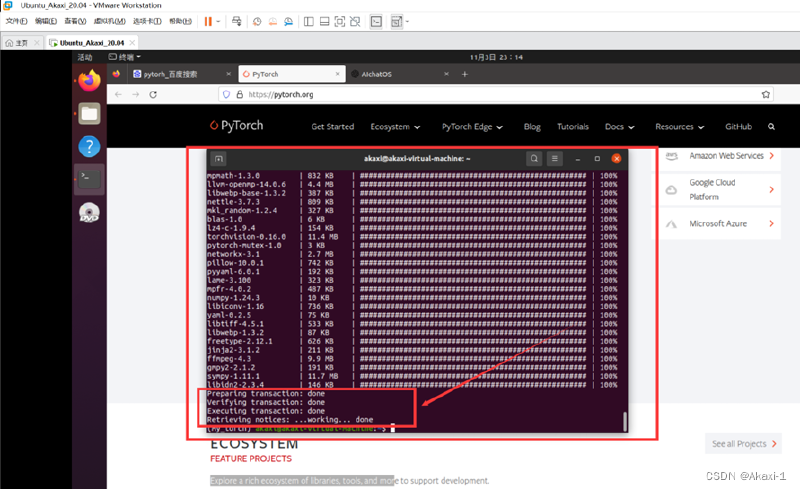Open the DVD disc icon in the dock

click(89, 212)
